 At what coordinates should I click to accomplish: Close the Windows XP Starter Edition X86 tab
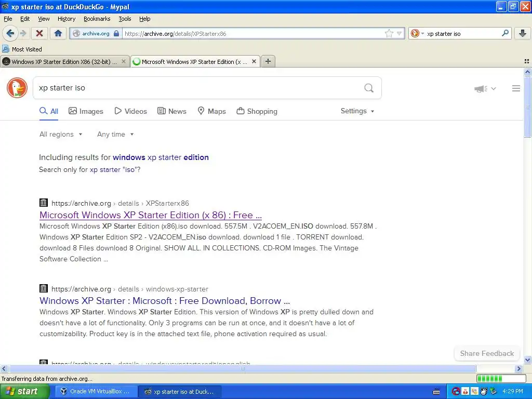(124, 61)
